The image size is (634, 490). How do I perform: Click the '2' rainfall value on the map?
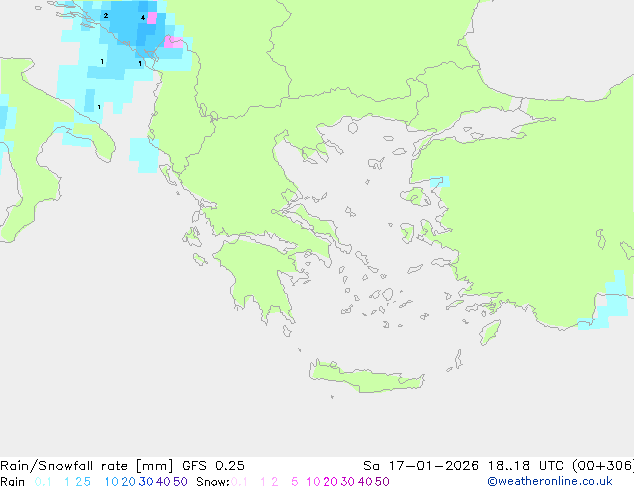pos(106,16)
